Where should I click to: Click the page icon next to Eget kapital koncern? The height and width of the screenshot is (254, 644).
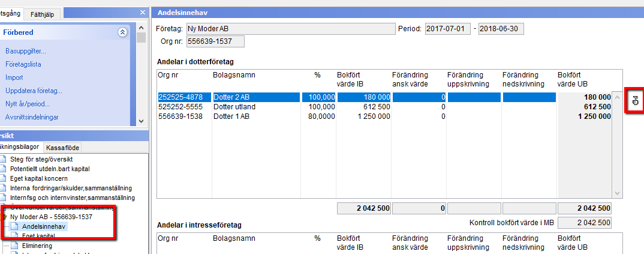(x=4, y=178)
